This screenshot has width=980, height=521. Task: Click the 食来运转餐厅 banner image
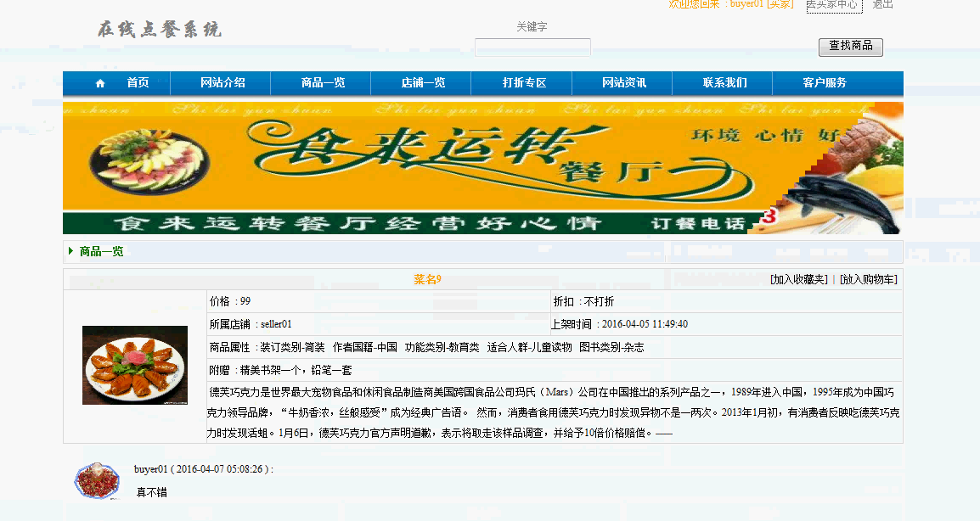[483, 168]
